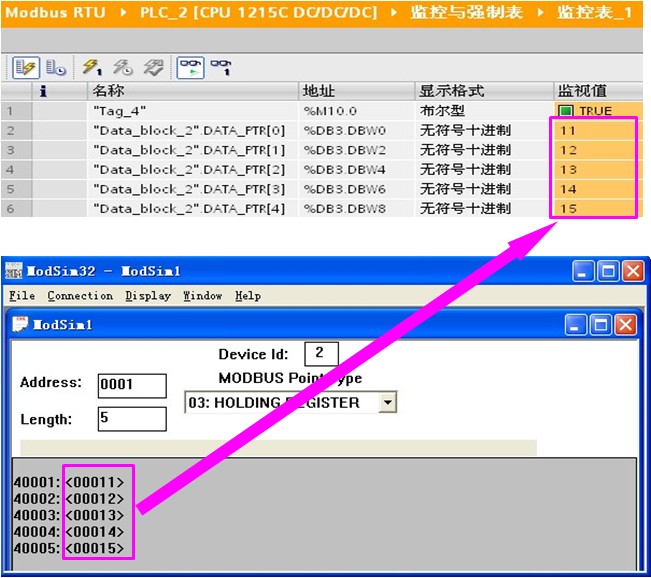Click the modify-with-trigger timer column icon
This screenshot has width=651, height=578.
click(x=56, y=67)
